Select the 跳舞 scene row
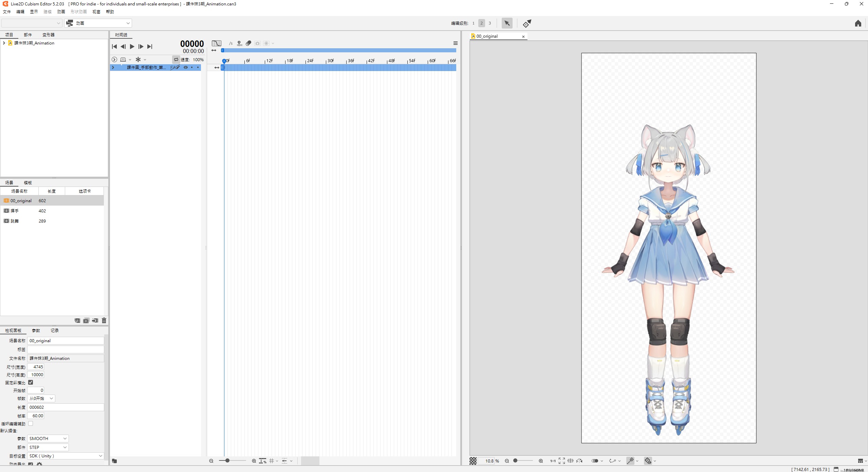Screen dimensions: 868x472 click(x=52, y=221)
